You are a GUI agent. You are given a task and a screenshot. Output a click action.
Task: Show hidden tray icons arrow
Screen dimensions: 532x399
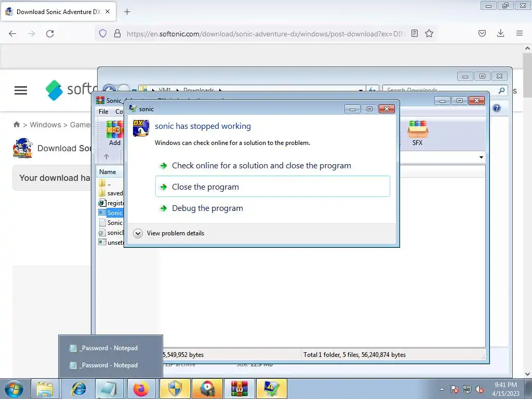442,389
